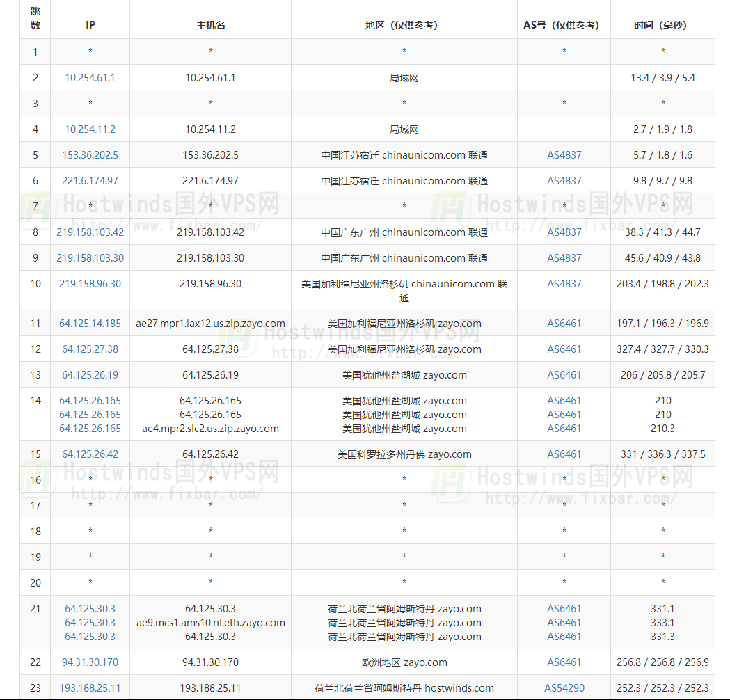
Task: Select time value 197.1 / 196.3 / 196.9
Action: tap(662, 324)
